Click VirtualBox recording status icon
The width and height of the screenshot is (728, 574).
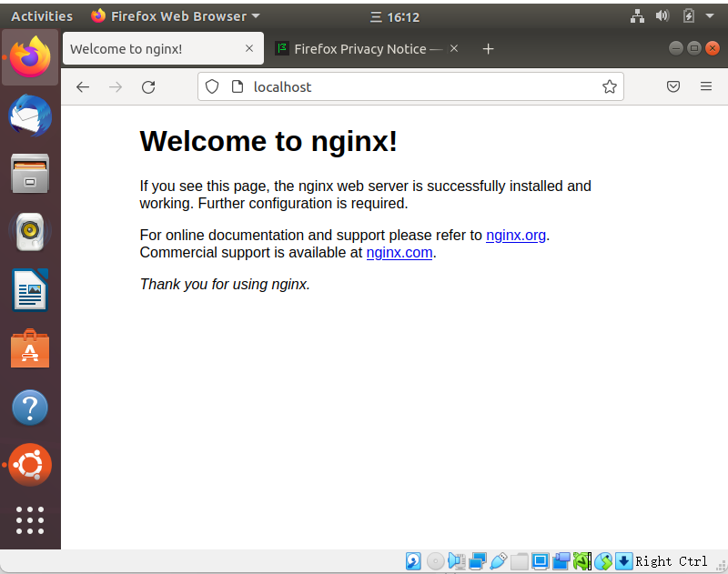click(x=561, y=561)
